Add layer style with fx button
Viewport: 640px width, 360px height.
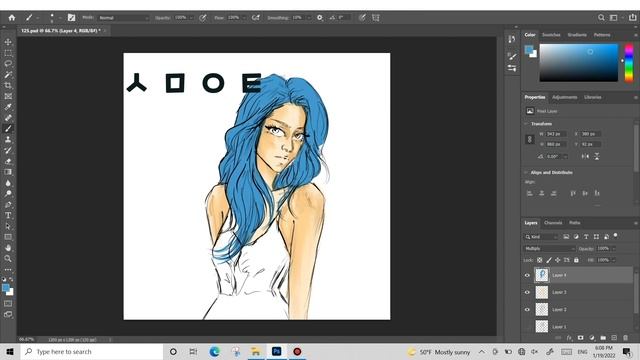[569, 338]
